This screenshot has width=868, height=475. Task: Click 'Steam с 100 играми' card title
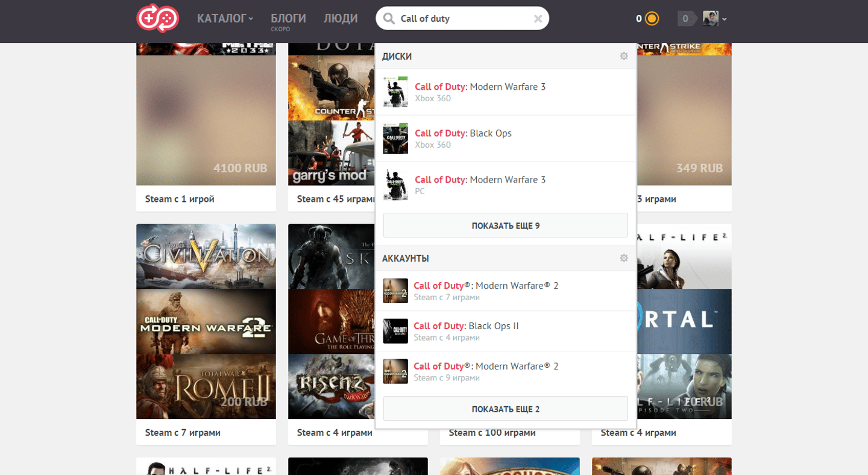[492, 432]
